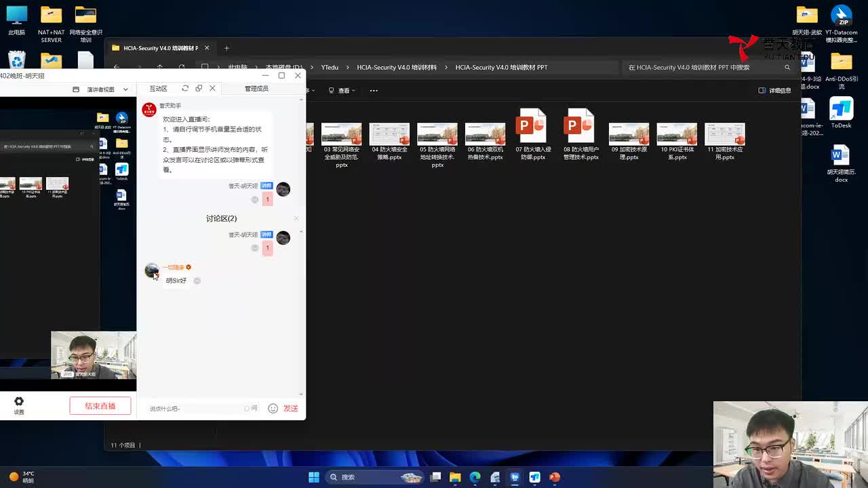The height and width of the screenshot is (488, 868).
Task: Go up one folder in Explorer
Action: 160,67
